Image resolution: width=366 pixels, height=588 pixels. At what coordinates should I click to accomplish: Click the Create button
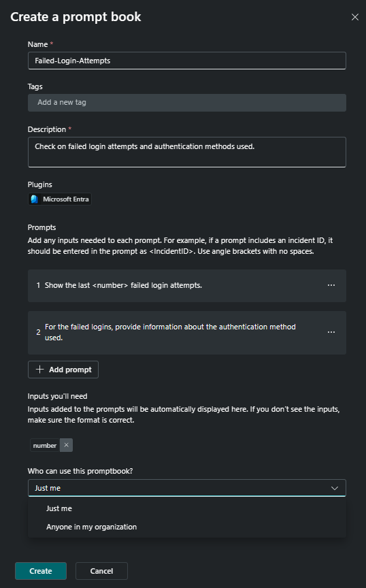coord(41,571)
